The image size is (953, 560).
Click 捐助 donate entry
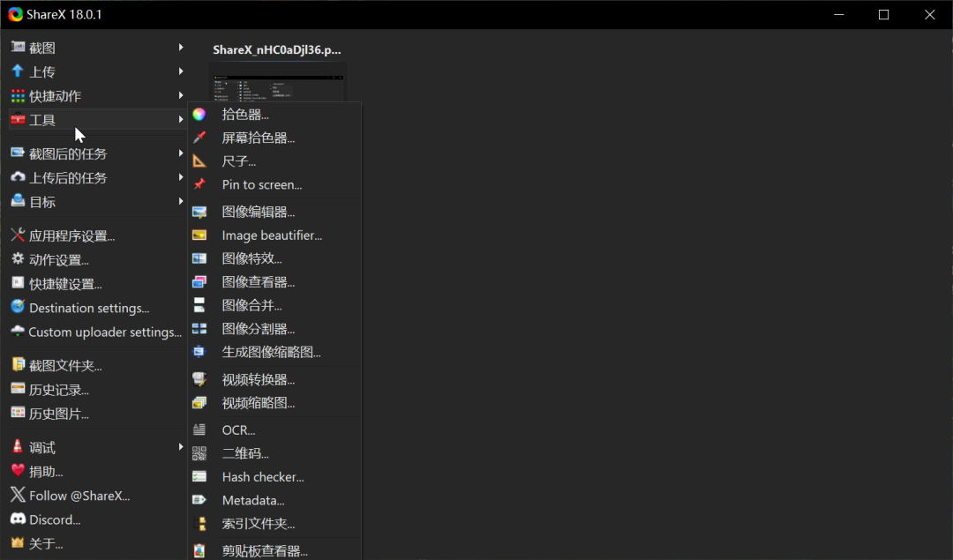click(x=97, y=471)
